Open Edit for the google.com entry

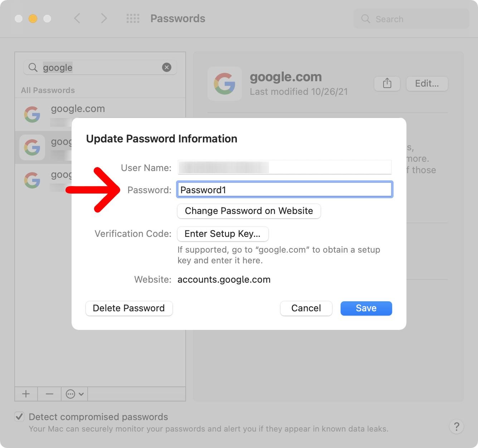coord(427,83)
